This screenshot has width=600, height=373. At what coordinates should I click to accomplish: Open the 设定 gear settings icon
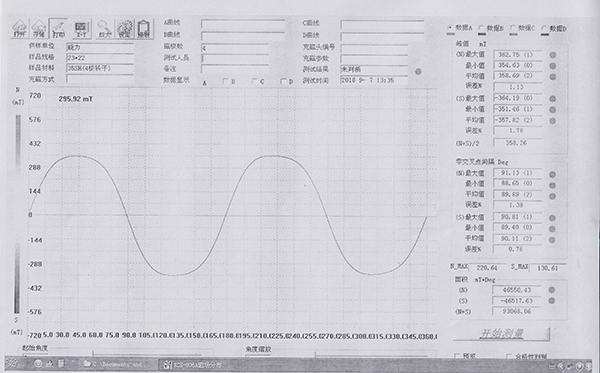[125, 29]
